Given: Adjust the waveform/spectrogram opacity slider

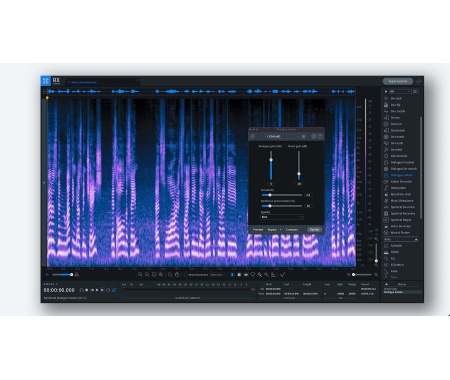Looking at the screenshot, I should coord(62,275).
